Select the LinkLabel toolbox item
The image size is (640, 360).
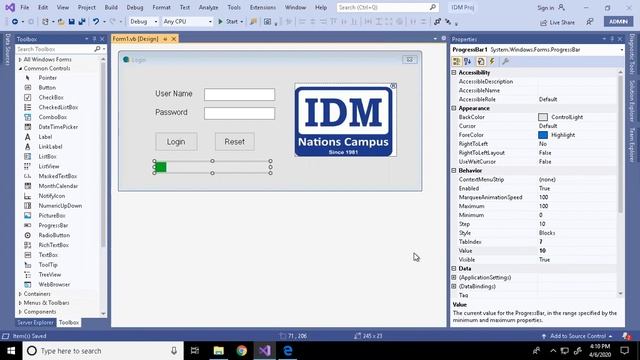50,147
